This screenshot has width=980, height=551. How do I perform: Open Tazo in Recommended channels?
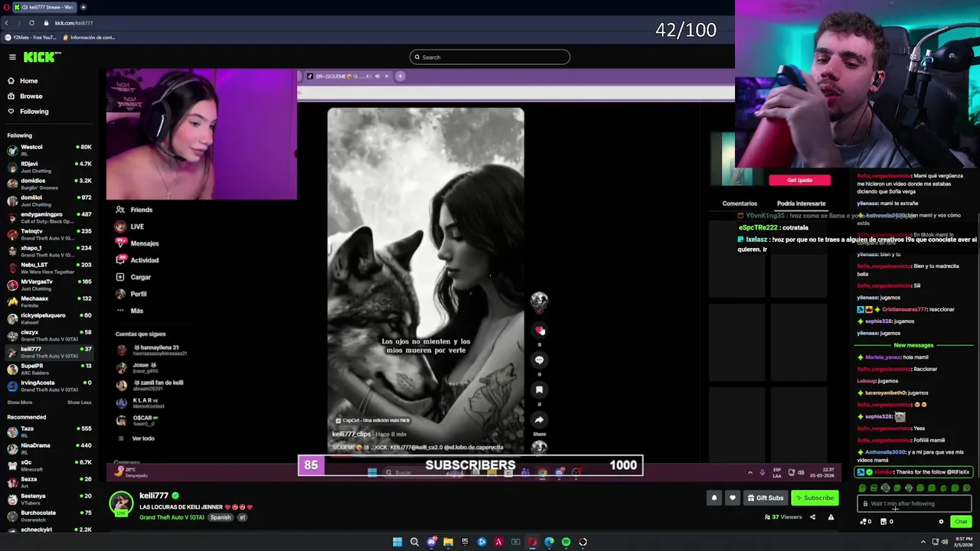pyautogui.click(x=49, y=432)
